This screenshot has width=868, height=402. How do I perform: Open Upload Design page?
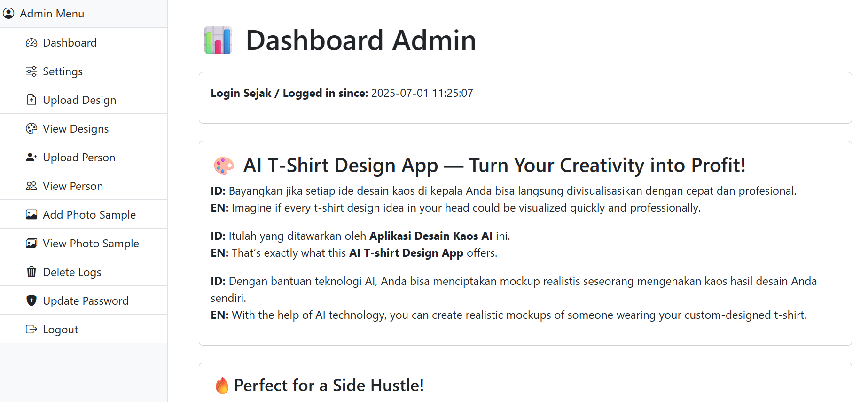pos(79,100)
